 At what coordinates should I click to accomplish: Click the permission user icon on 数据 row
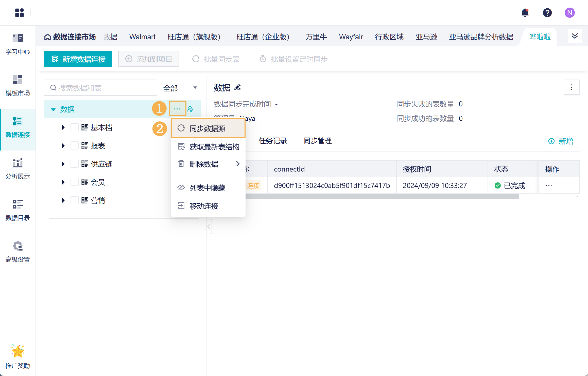tap(190, 109)
